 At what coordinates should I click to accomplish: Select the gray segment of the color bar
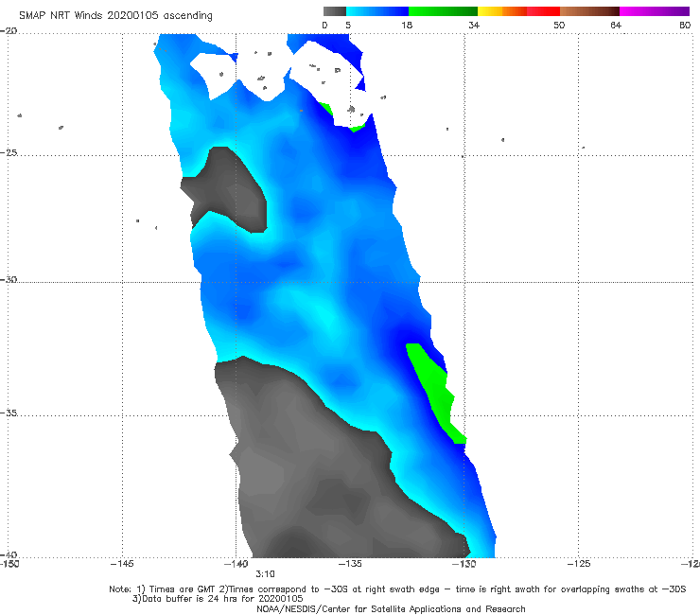[335, 11]
